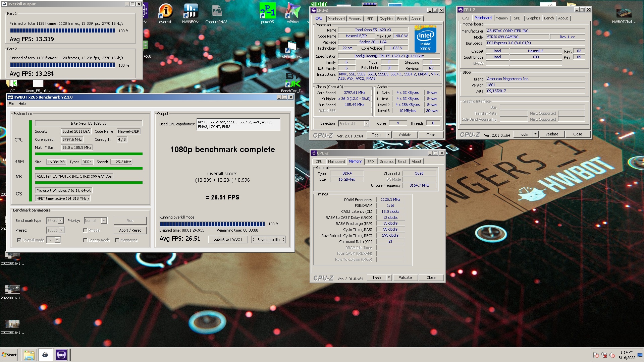Switch to About tab in CPU-Z Memory window
Image resolution: width=644 pixels, height=362 pixels.
pyautogui.click(x=416, y=162)
